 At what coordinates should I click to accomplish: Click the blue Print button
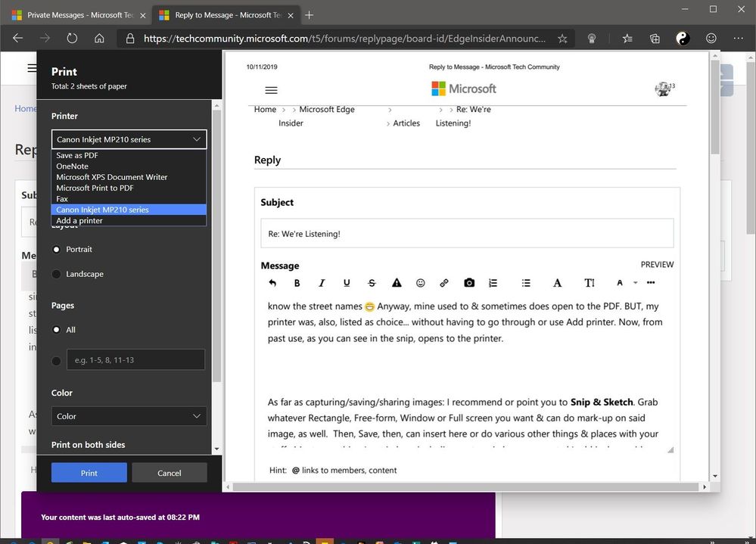[x=89, y=473]
